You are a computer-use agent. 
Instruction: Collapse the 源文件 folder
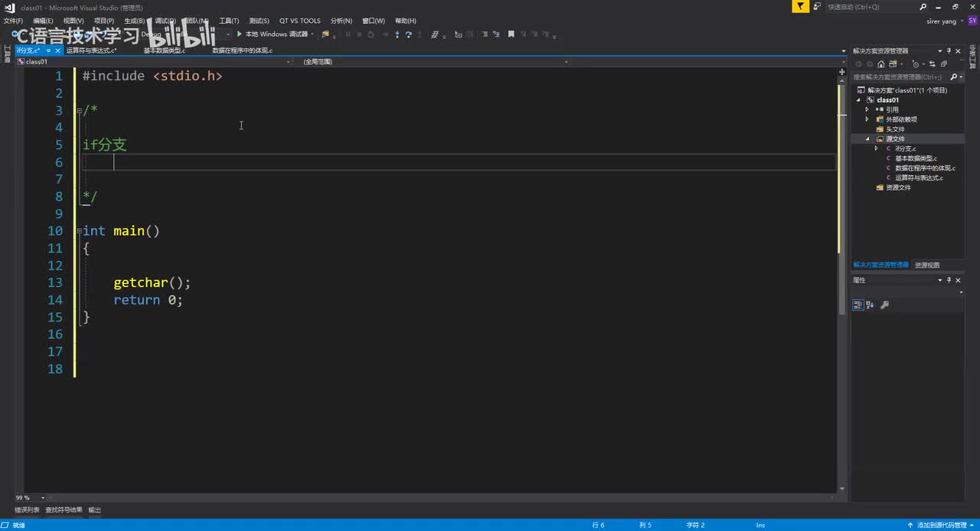click(868, 139)
